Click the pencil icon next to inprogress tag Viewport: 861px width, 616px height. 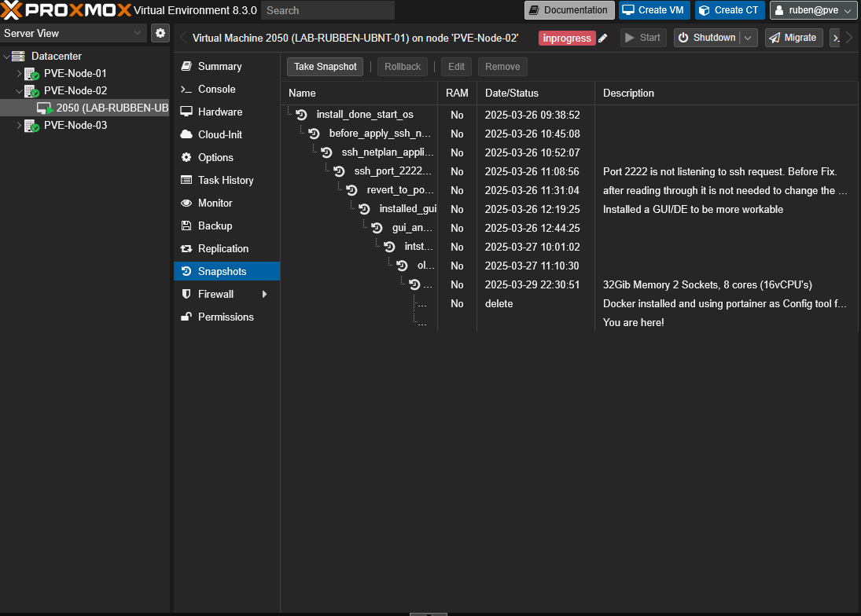coord(603,38)
